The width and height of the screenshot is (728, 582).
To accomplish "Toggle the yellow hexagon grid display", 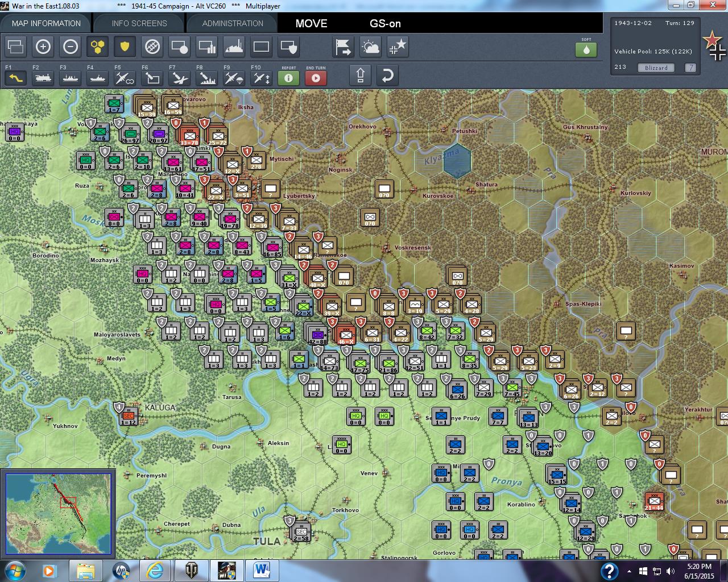I will [x=97, y=47].
